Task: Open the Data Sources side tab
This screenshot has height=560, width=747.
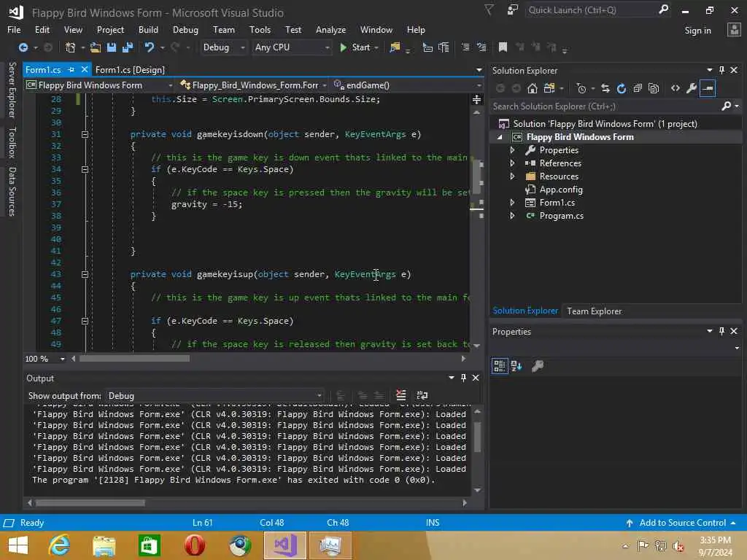Action: pos(12,192)
